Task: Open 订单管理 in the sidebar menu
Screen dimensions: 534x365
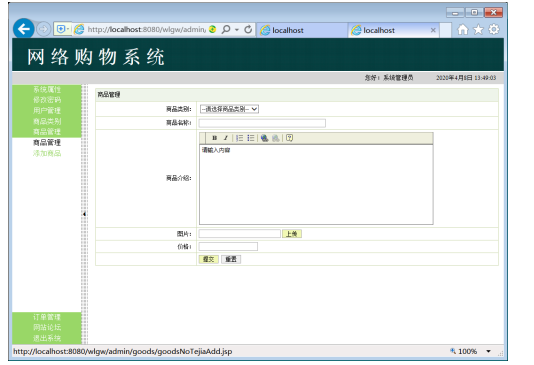Action: [x=47, y=317]
